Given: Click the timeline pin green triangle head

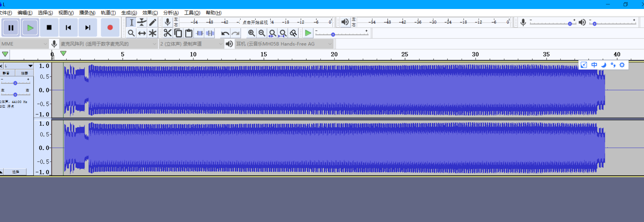Looking at the screenshot, I should point(5,54).
